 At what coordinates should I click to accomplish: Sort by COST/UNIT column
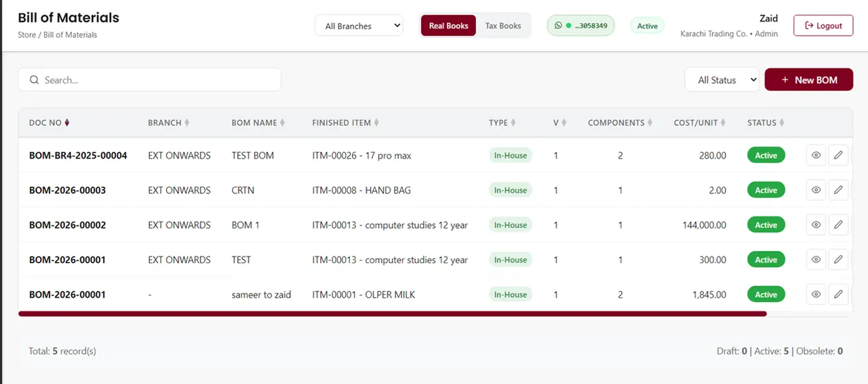(700, 123)
